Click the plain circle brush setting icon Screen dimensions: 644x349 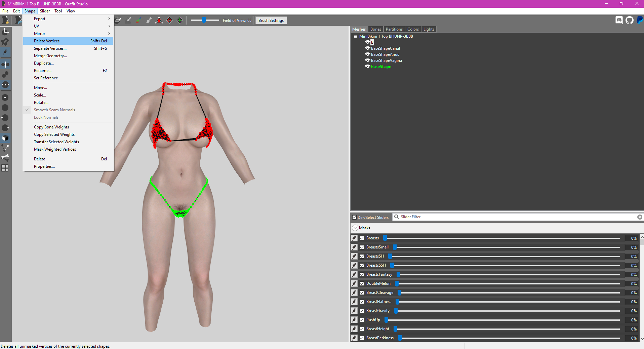coord(5,108)
